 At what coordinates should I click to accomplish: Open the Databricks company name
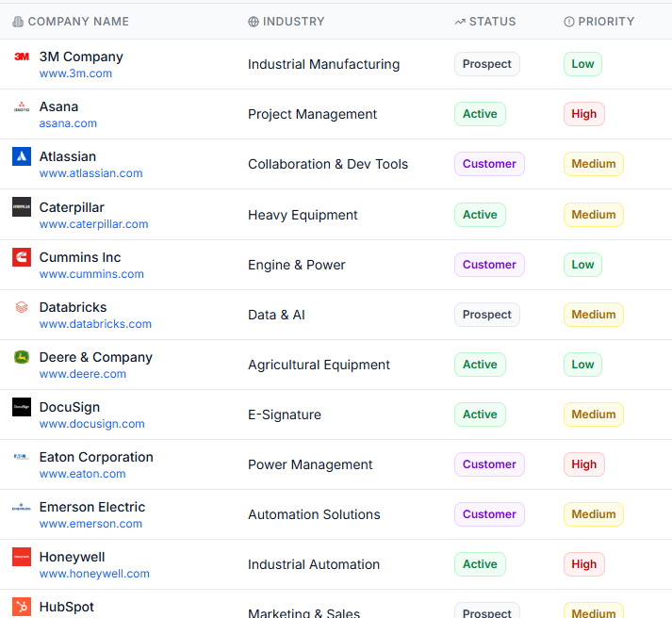(73, 307)
